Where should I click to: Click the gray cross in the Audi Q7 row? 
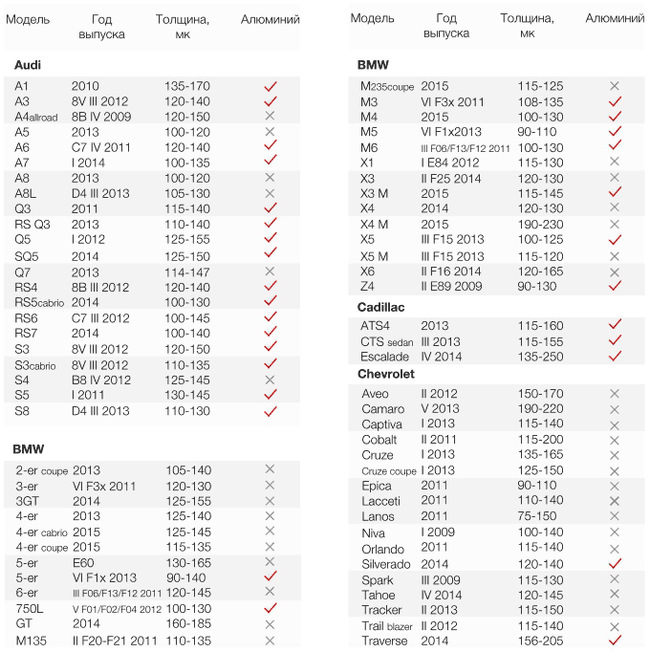point(270,271)
